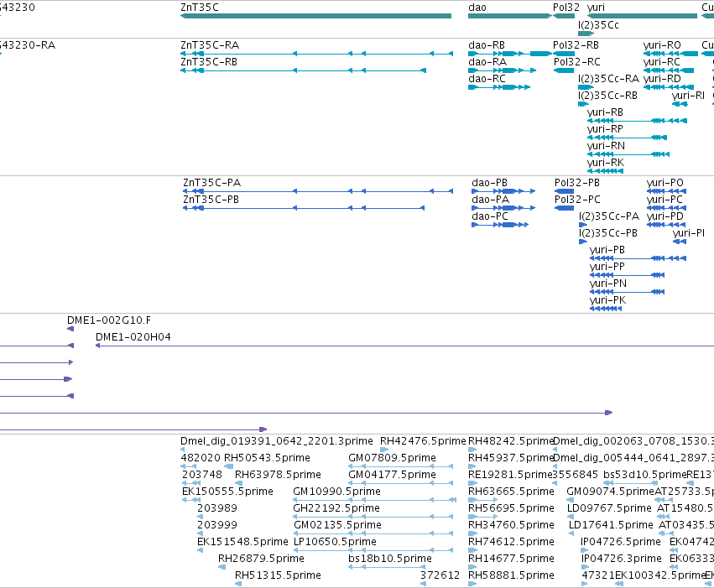Screen dimensions: 714x588
Task: Open the l(2)35Cc-PB protein feature
Action: point(583,242)
